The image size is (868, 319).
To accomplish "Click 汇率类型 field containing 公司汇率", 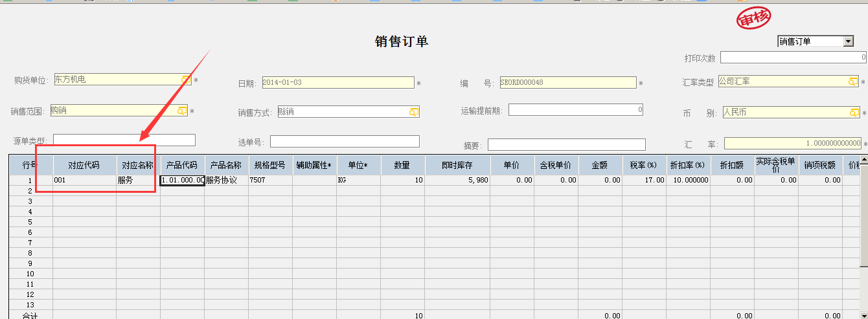I will (x=789, y=82).
